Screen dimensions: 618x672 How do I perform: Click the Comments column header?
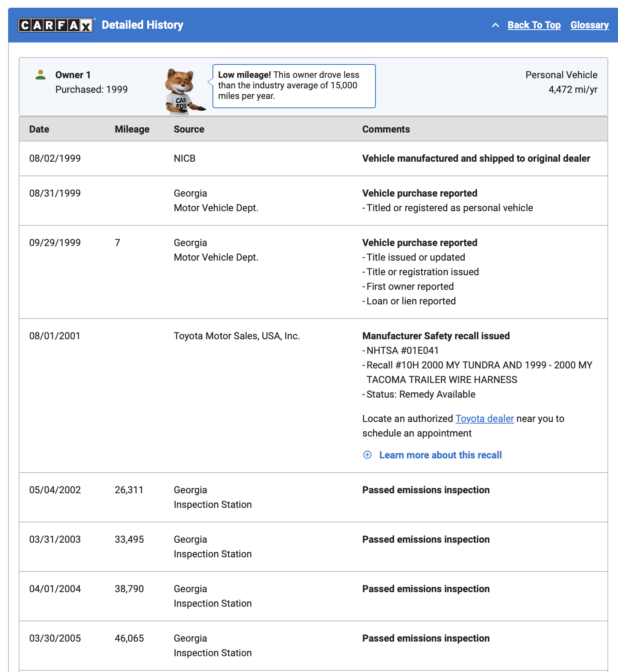point(386,129)
